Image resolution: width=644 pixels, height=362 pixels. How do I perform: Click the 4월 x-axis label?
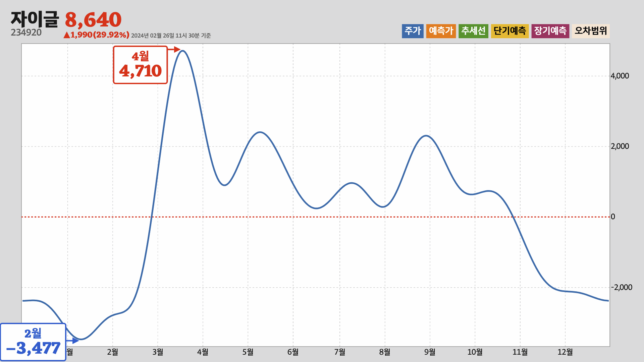tap(203, 352)
